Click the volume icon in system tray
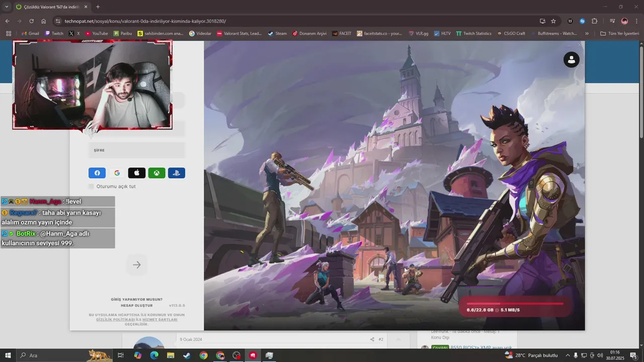644x362 pixels. [600, 355]
